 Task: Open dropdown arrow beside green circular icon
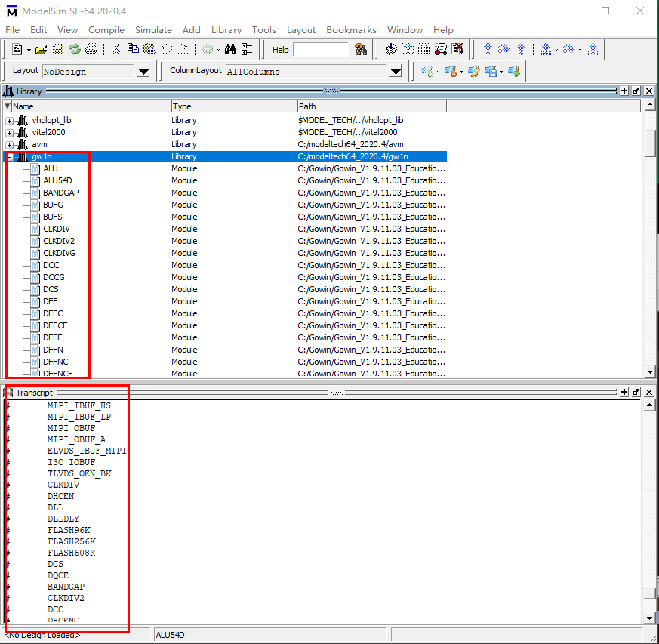click(218, 50)
